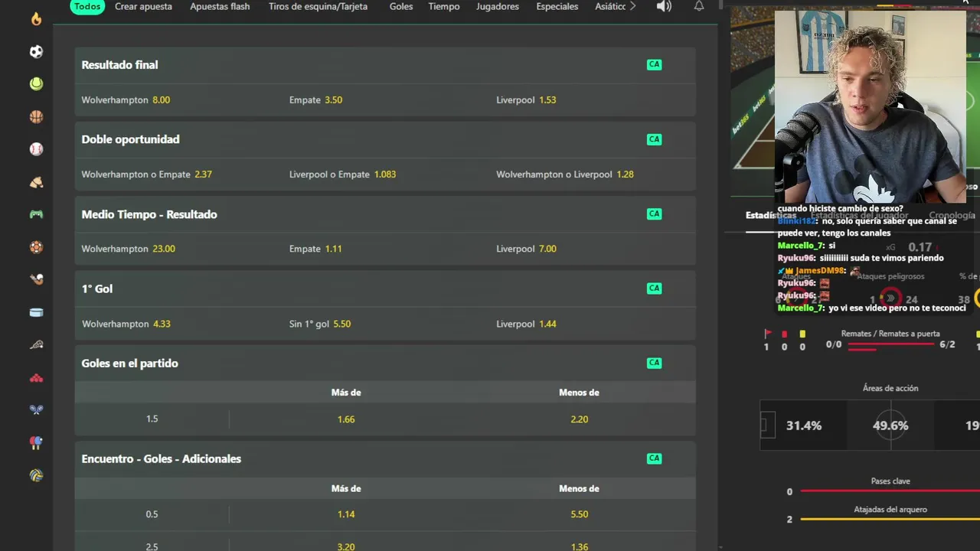Collapse the Encuentro - Goles - Adicionales market

pos(385,459)
